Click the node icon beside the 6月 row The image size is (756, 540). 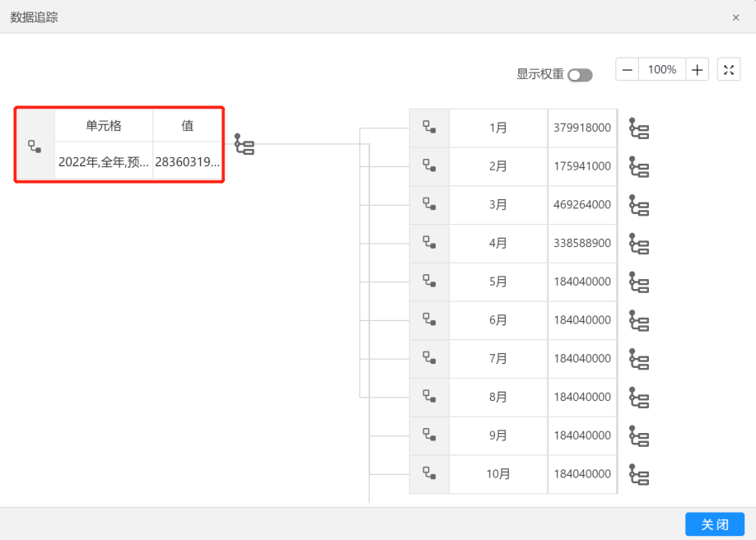coord(429,319)
